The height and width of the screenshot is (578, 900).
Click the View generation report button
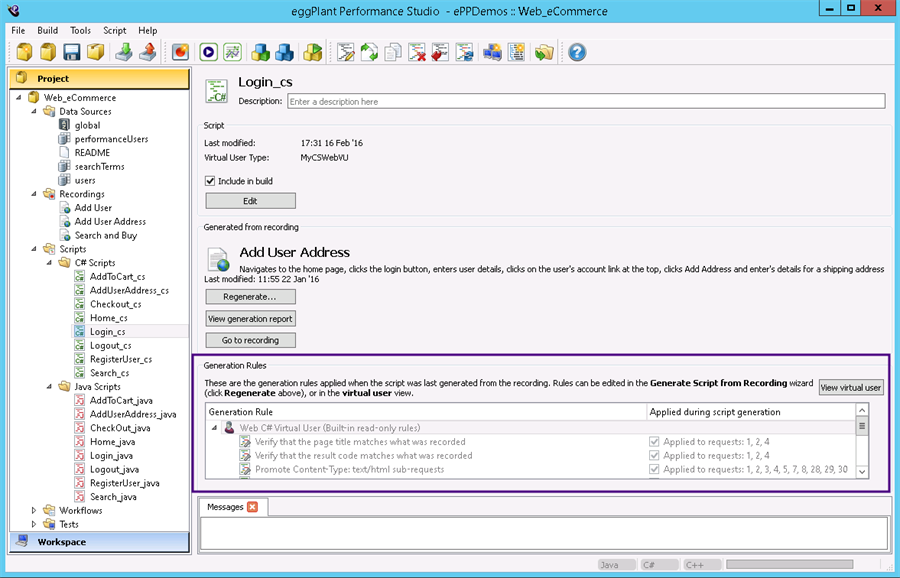click(250, 319)
